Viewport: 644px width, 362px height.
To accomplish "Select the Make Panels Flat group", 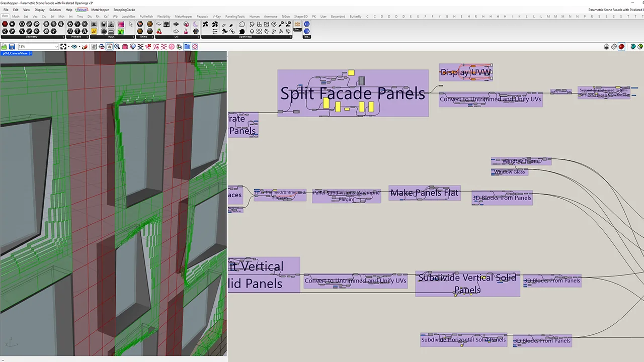I will [x=424, y=193].
